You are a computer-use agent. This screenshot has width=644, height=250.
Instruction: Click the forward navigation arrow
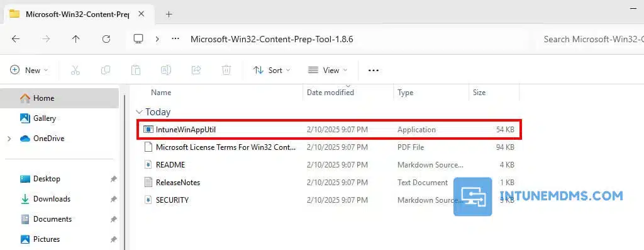46,39
